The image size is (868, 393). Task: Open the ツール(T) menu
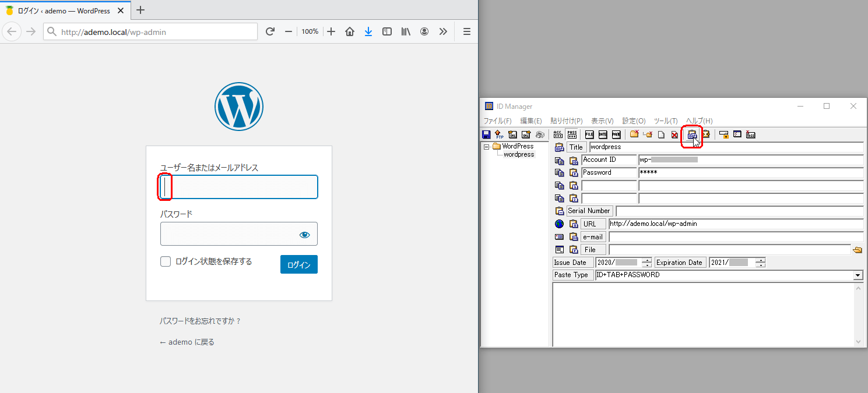[x=666, y=121]
